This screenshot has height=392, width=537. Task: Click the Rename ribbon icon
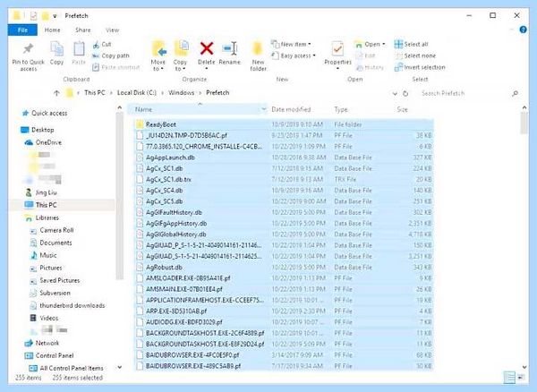tap(229, 48)
